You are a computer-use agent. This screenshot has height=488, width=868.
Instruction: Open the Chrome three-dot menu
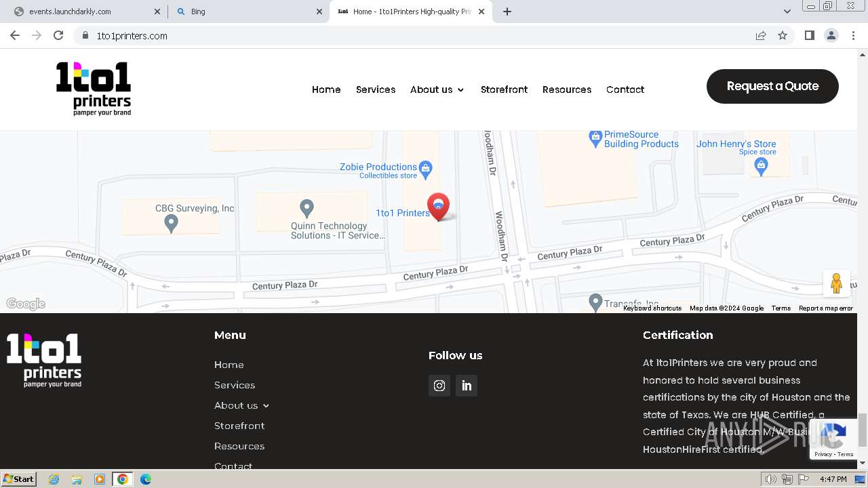853,35
